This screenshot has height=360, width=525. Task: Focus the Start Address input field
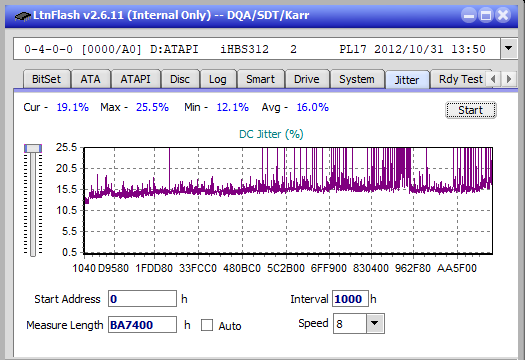142,299
